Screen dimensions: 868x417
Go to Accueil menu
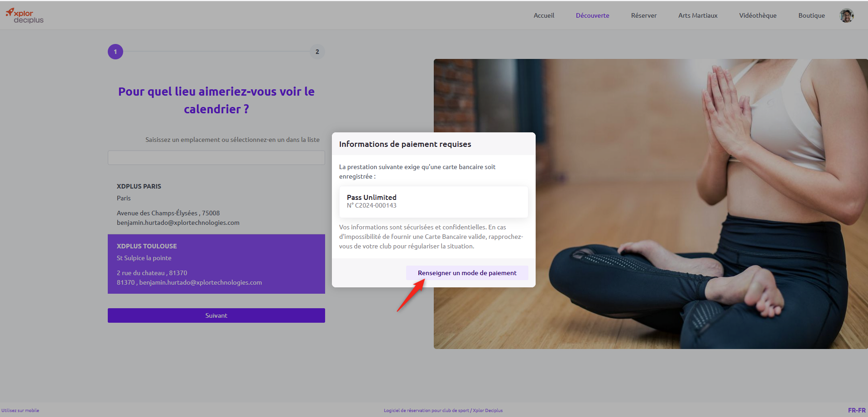coord(544,15)
